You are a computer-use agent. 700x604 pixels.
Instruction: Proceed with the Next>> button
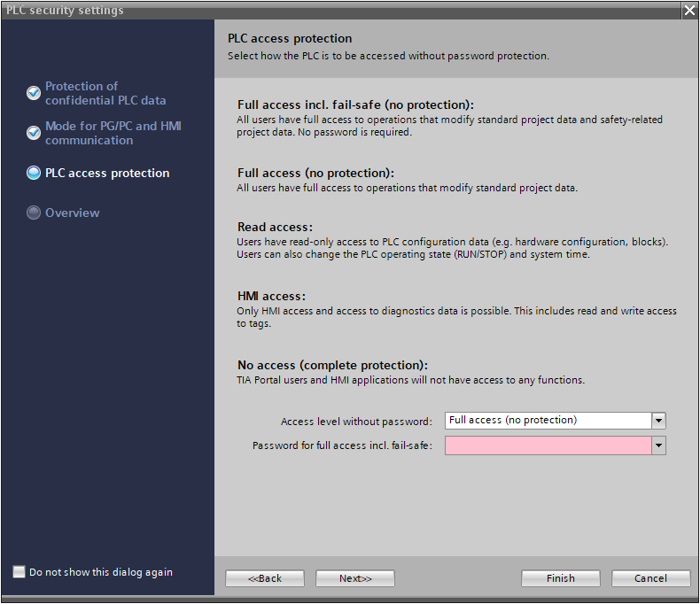tap(355, 578)
